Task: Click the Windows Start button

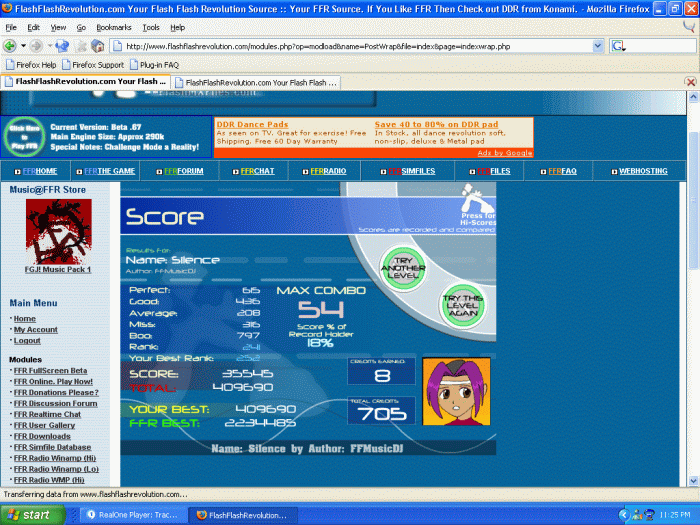Action: 32,515
